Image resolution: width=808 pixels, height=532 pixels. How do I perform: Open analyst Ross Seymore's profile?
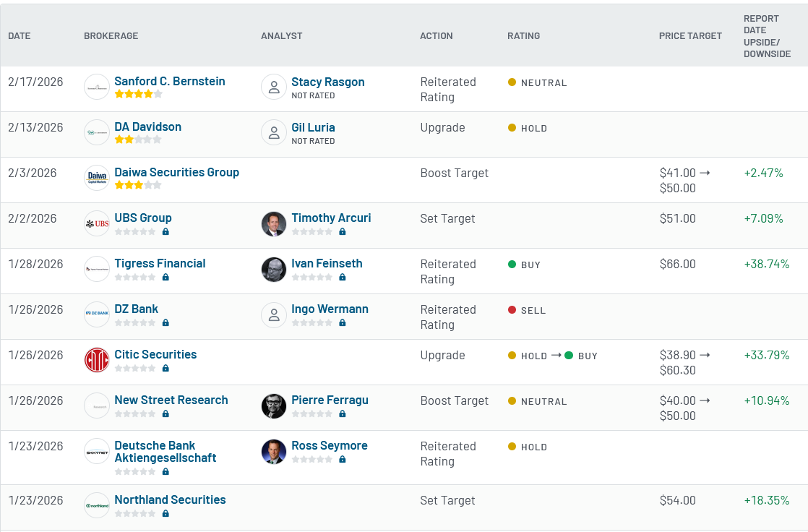point(330,445)
